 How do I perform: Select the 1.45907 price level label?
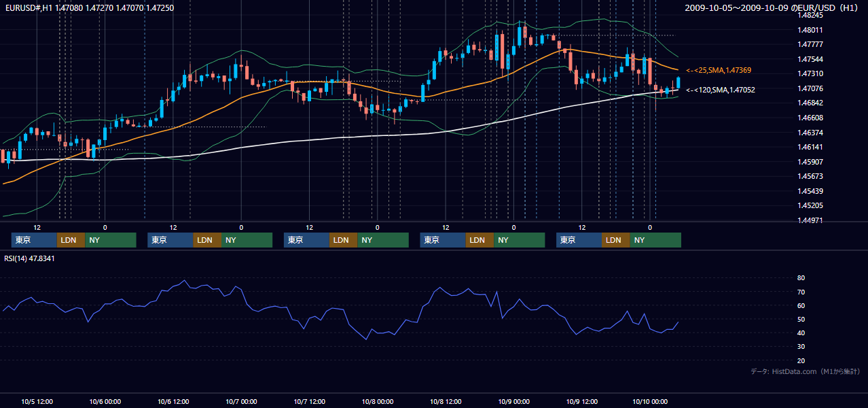(x=810, y=162)
